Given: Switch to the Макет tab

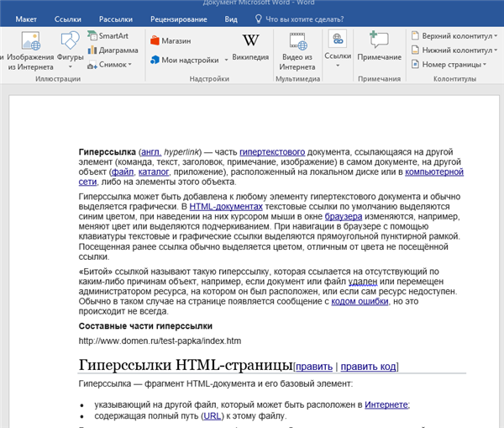Looking at the screenshot, I should [x=26, y=19].
